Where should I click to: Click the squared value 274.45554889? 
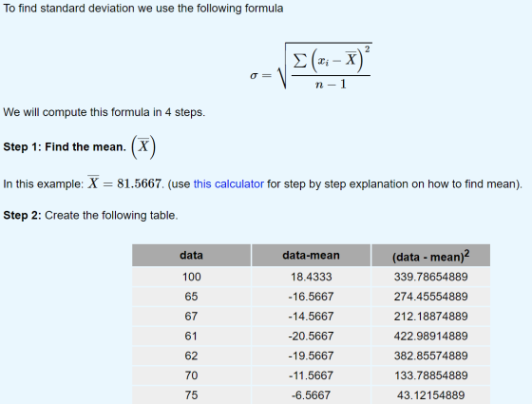point(431,297)
